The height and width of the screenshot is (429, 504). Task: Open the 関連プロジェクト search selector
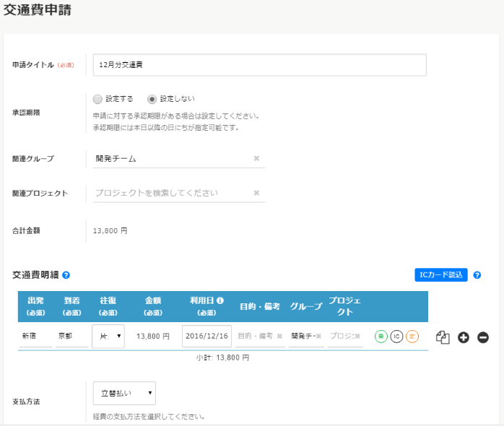click(179, 193)
